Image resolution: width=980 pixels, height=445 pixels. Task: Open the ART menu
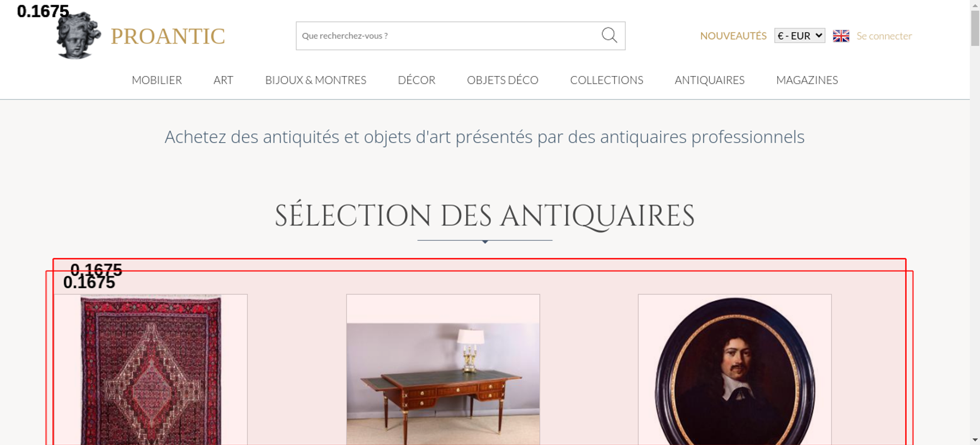223,80
